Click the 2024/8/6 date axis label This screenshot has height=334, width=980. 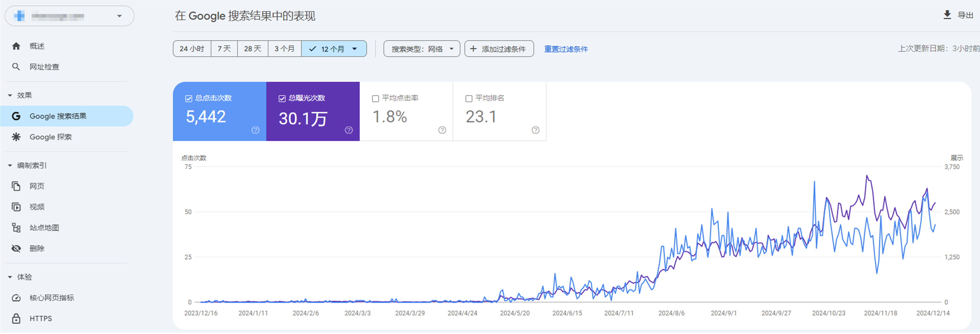click(x=671, y=313)
